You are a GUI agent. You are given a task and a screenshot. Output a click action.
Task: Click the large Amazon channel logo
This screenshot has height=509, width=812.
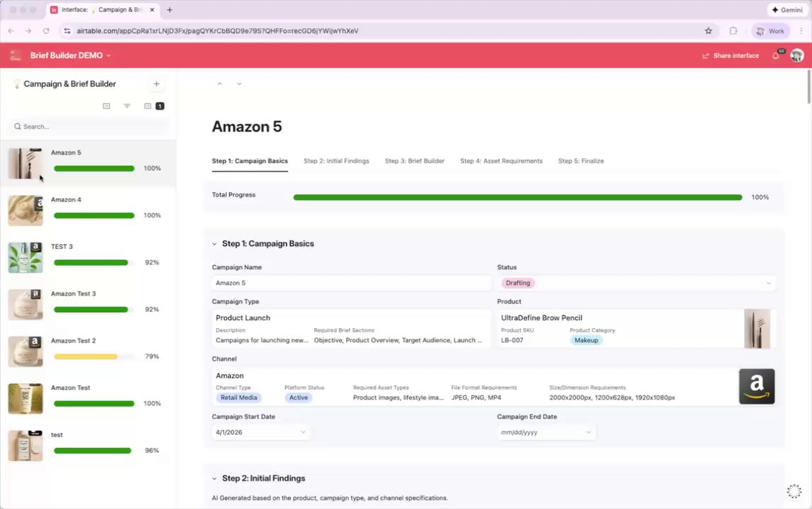tap(757, 386)
